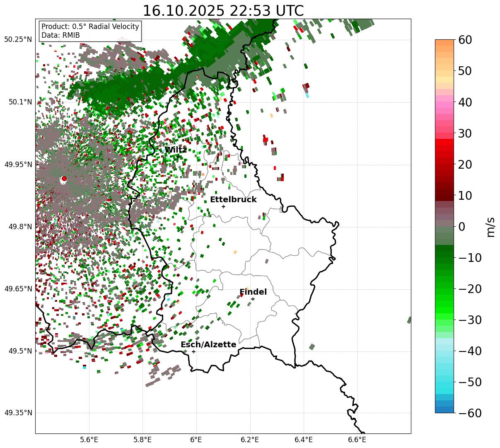Click the 49.5°N latitude label
This screenshot has width=500, height=448.
pos(20,351)
